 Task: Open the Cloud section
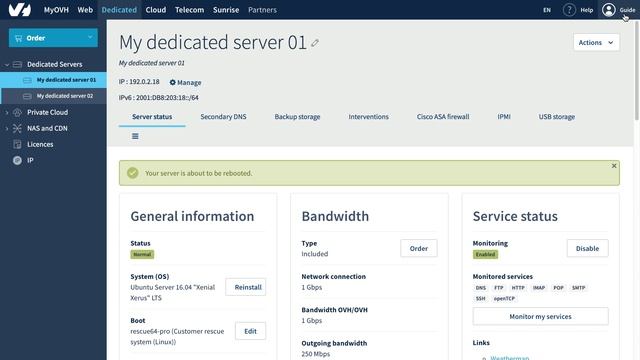tap(156, 10)
